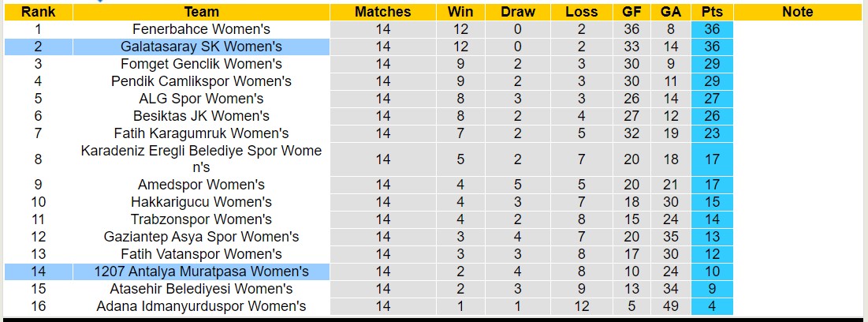Open Adana Idmanyurduspor Women's team
Image resolution: width=868 pixels, height=322 pixels.
click(201, 306)
